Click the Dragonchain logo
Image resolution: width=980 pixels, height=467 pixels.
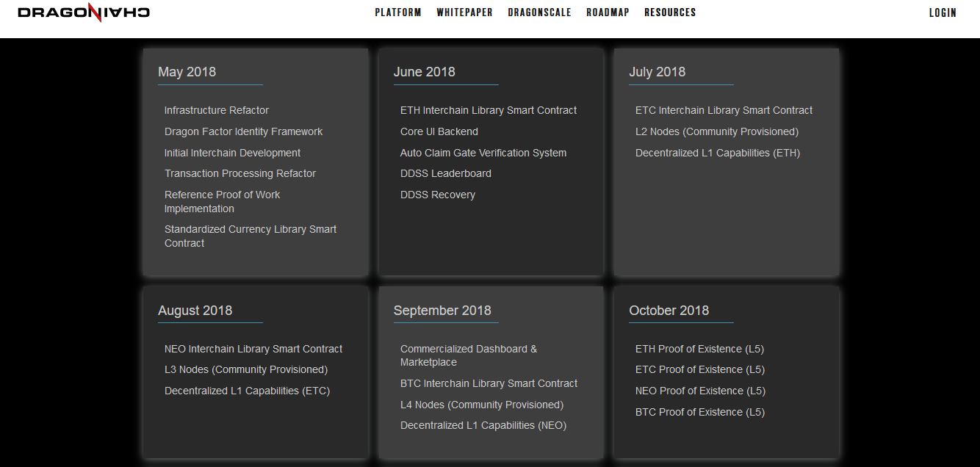84,12
